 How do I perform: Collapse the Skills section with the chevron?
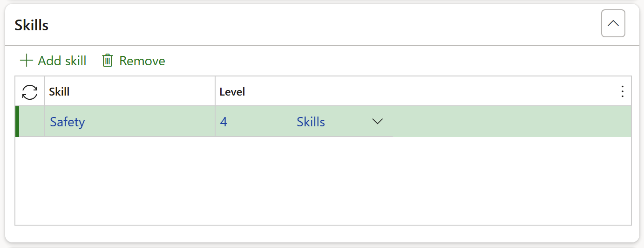(x=613, y=23)
